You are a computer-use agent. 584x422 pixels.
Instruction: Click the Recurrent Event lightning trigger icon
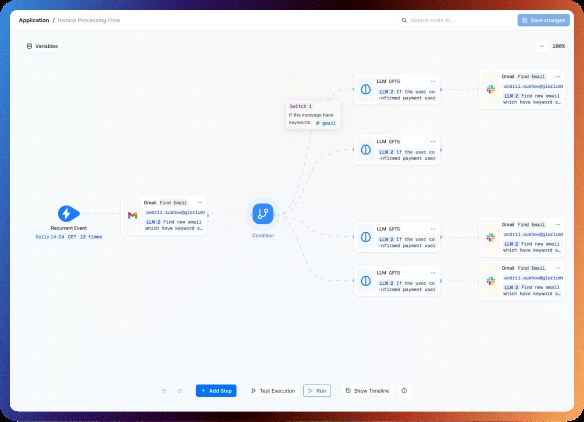coord(69,213)
